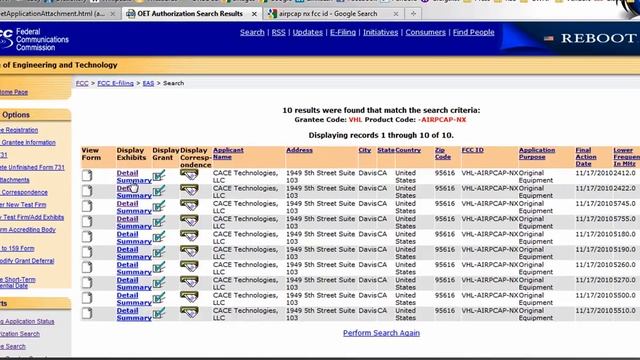Image resolution: width=640 pixels, height=360 pixels.
Task: Open the Consumers header link
Action: (425, 32)
